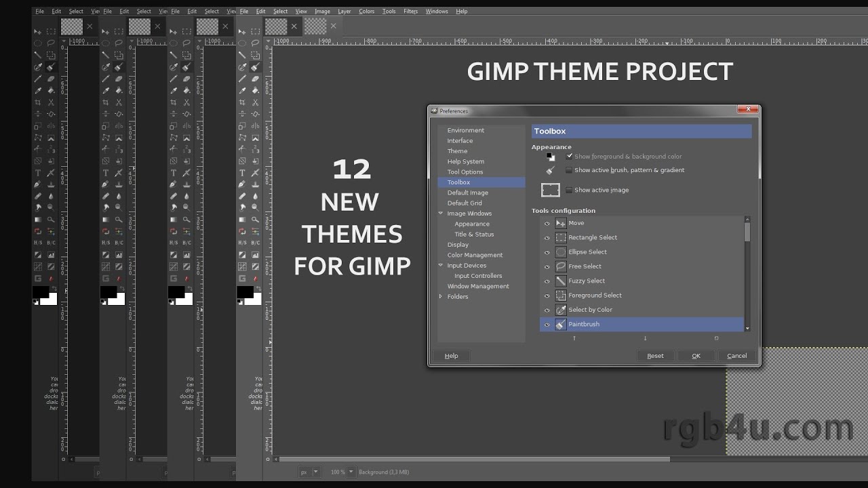Open the Image menu in main window

pos(322,12)
